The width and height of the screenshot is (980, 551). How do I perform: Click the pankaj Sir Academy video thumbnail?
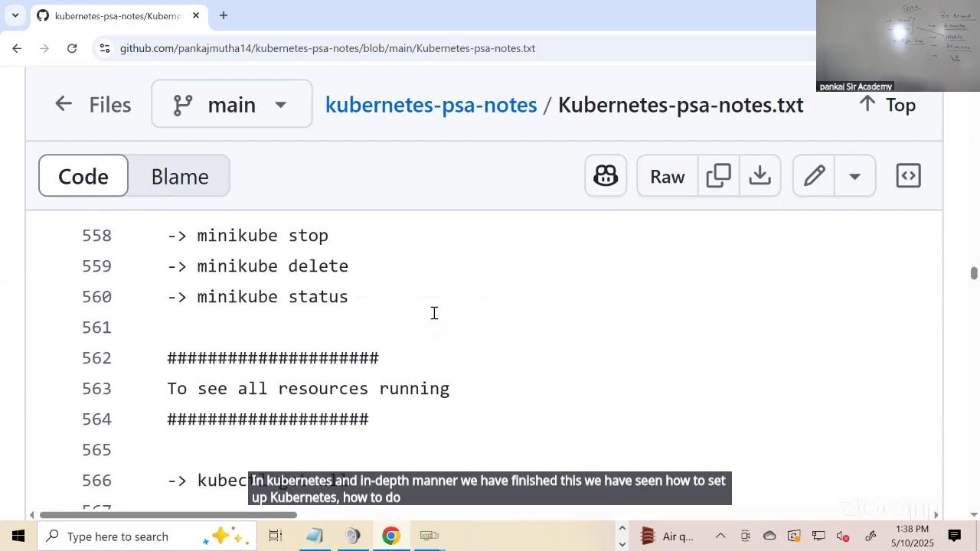pos(898,46)
